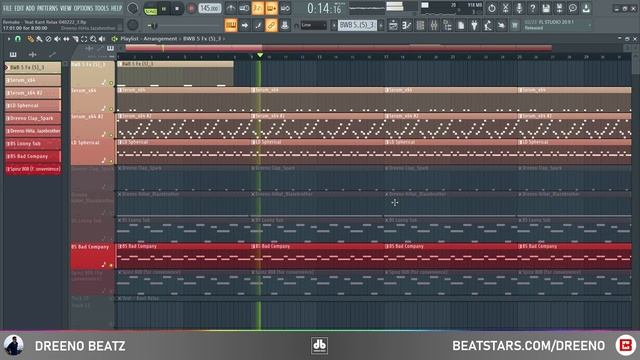Click the playlist timeline playhead marker
Screen dimensions: 640x360
point(260,55)
